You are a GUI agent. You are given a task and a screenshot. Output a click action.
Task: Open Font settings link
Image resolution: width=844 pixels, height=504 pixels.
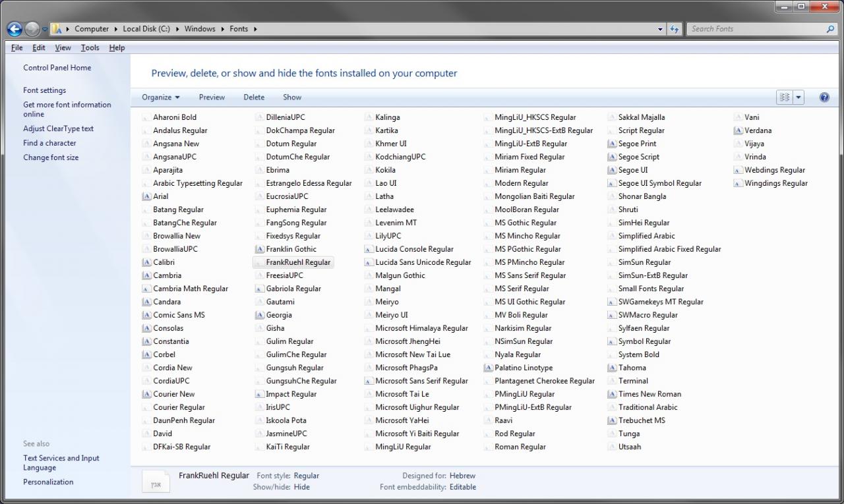[45, 90]
